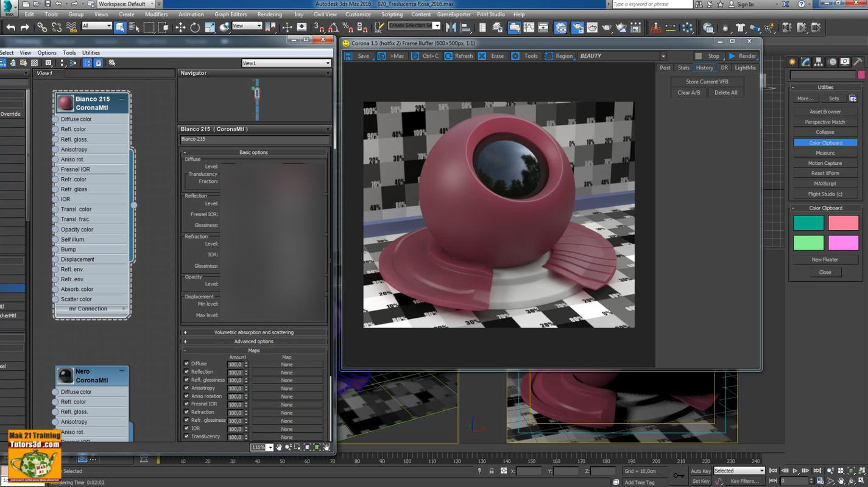Pick the salmon pink clipboard swatch
This screenshot has width=868, height=487.
(843, 223)
